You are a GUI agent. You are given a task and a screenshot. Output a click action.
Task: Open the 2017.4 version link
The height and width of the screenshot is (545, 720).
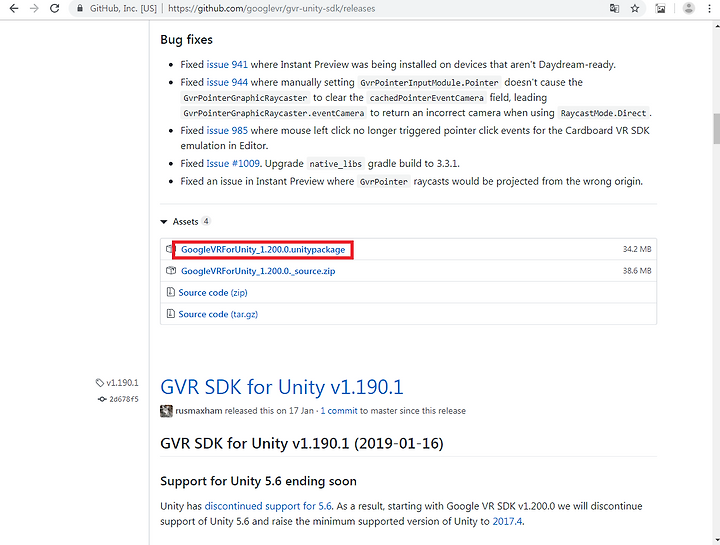click(507, 521)
